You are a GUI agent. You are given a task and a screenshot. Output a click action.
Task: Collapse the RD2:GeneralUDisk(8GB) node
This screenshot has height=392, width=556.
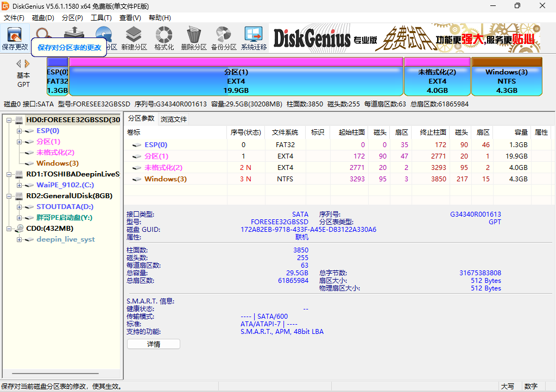[9, 196]
